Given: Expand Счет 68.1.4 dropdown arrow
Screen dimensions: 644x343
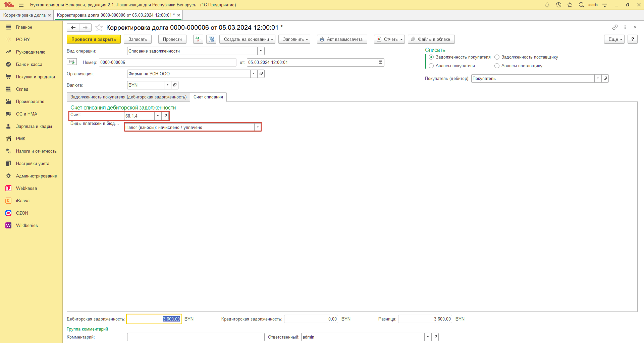Looking at the screenshot, I should 158,116.
